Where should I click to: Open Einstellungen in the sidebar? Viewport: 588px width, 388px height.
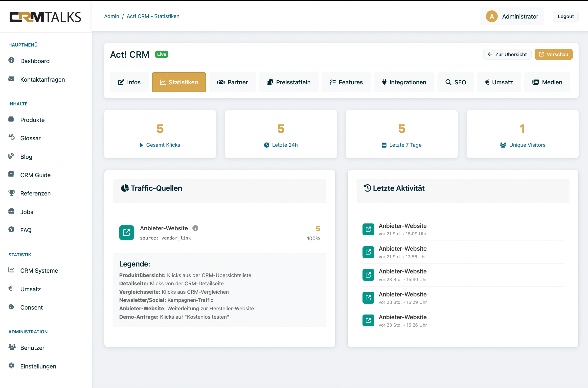coord(38,366)
